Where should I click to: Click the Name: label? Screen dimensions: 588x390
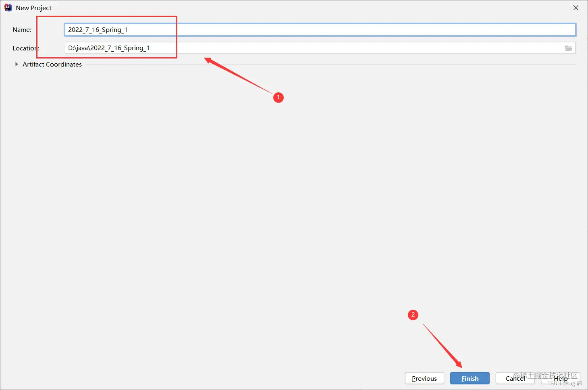(22, 30)
